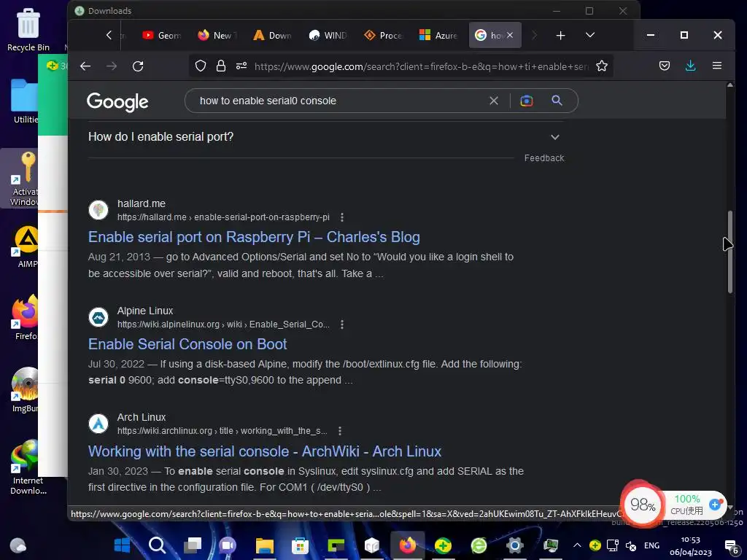Viewport: 747px width, 560px height.
Task: Clear the search query with the X
Action: pos(494,101)
